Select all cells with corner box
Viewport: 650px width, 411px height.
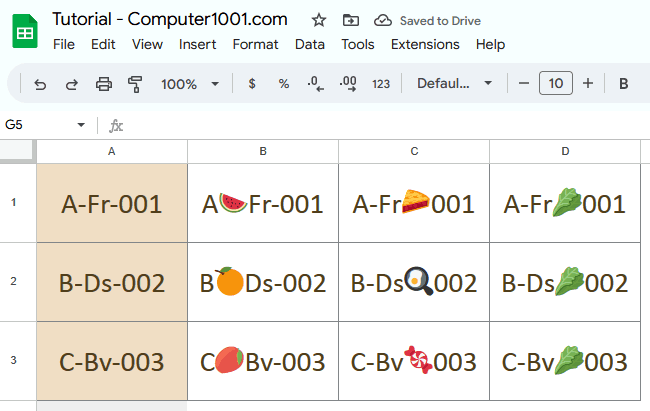click(17, 151)
